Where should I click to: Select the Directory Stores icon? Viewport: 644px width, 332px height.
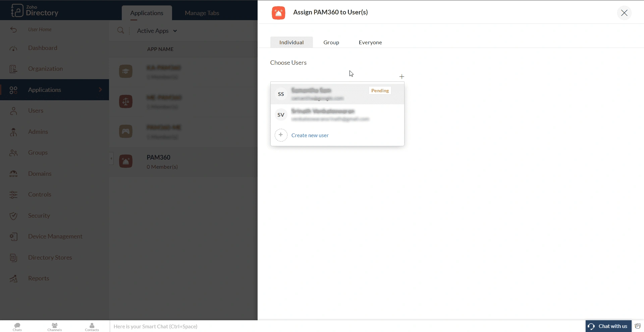(13, 257)
